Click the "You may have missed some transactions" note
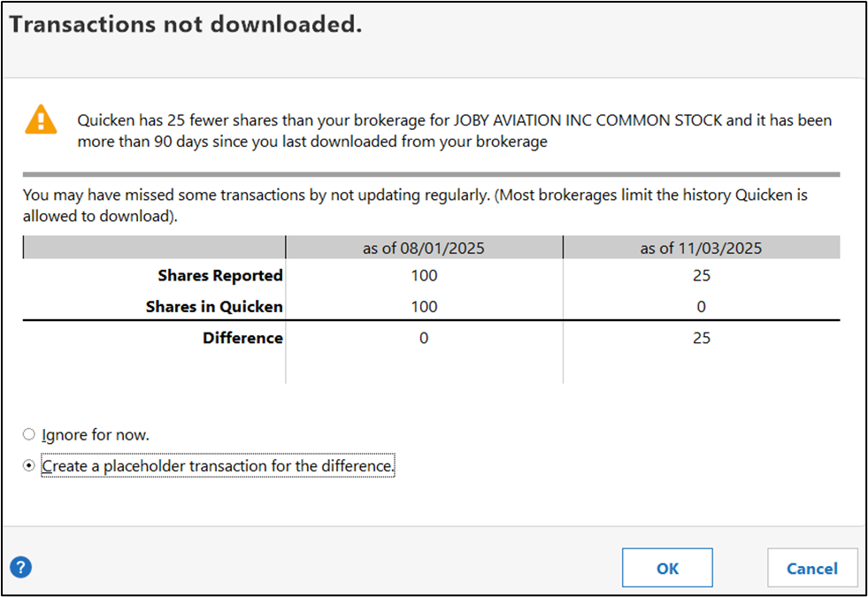 (x=416, y=205)
